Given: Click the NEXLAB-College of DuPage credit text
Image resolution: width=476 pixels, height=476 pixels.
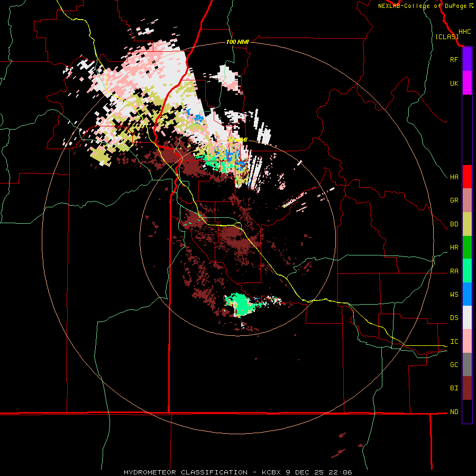Looking at the screenshot, I should tap(422, 6).
